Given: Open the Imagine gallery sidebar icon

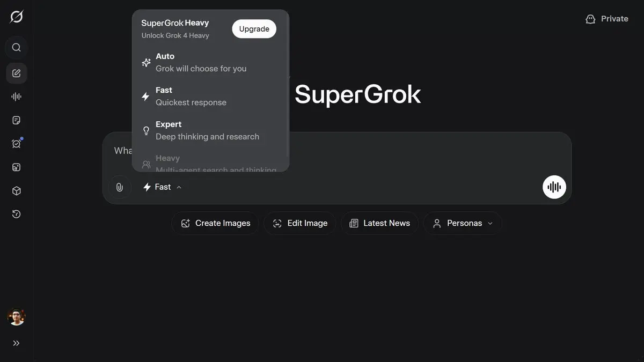Looking at the screenshot, I should click(x=17, y=167).
